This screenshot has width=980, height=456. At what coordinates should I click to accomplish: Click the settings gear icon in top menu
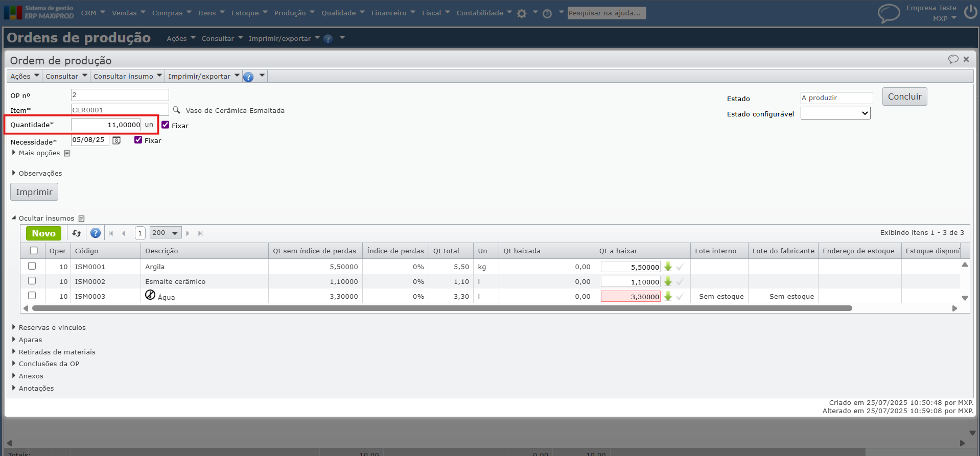(x=521, y=13)
